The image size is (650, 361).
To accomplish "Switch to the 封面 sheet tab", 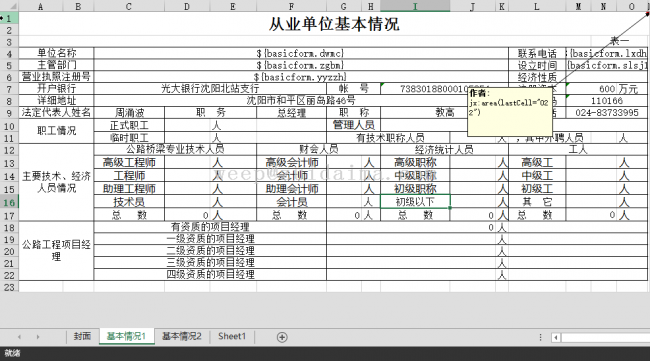I will tap(82, 336).
